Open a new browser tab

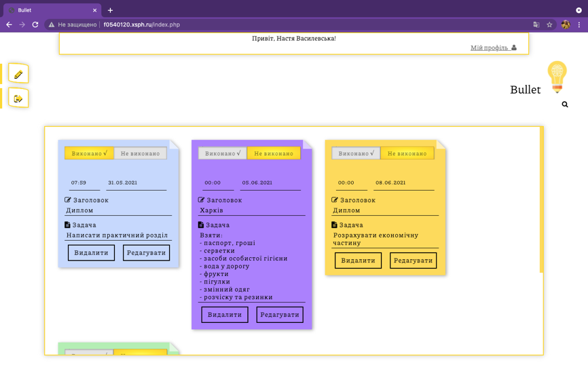coord(110,10)
